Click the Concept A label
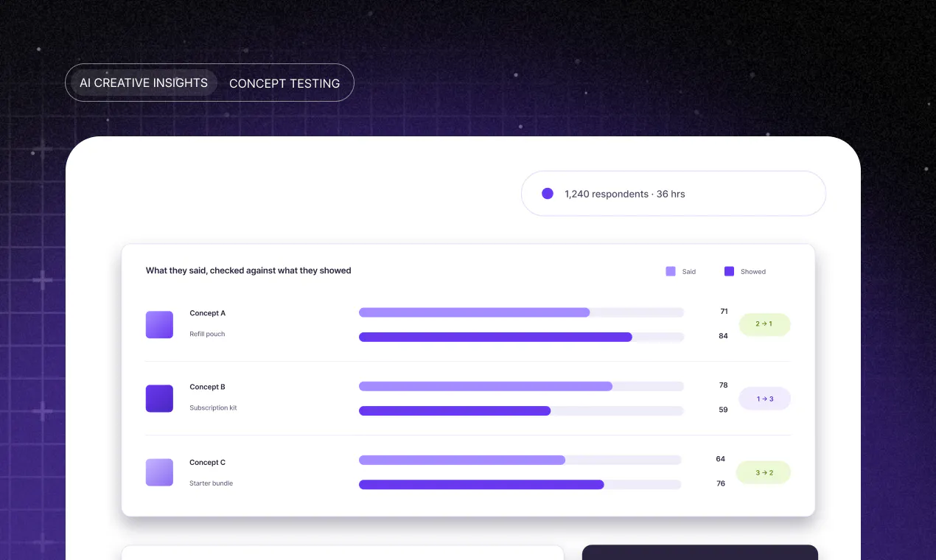Image resolution: width=936 pixels, height=560 pixels. click(208, 313)
